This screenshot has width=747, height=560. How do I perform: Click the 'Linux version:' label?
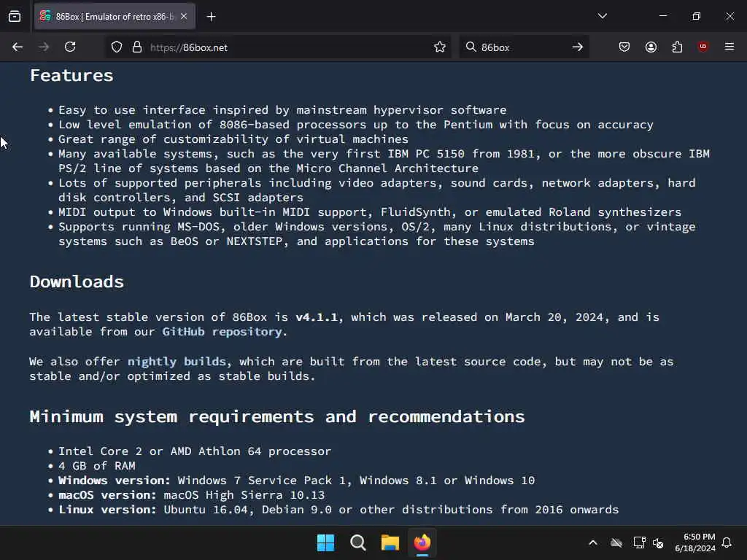click(107, 510)
